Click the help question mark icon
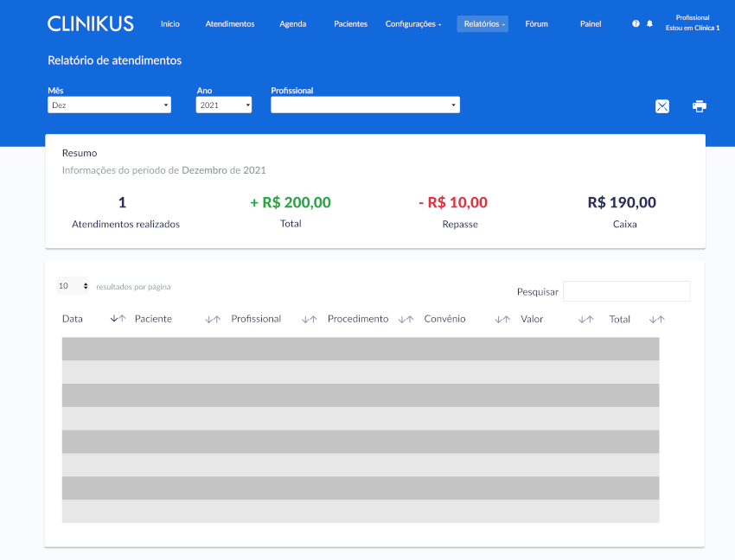The image size is (735, 560). coord(636,24)
